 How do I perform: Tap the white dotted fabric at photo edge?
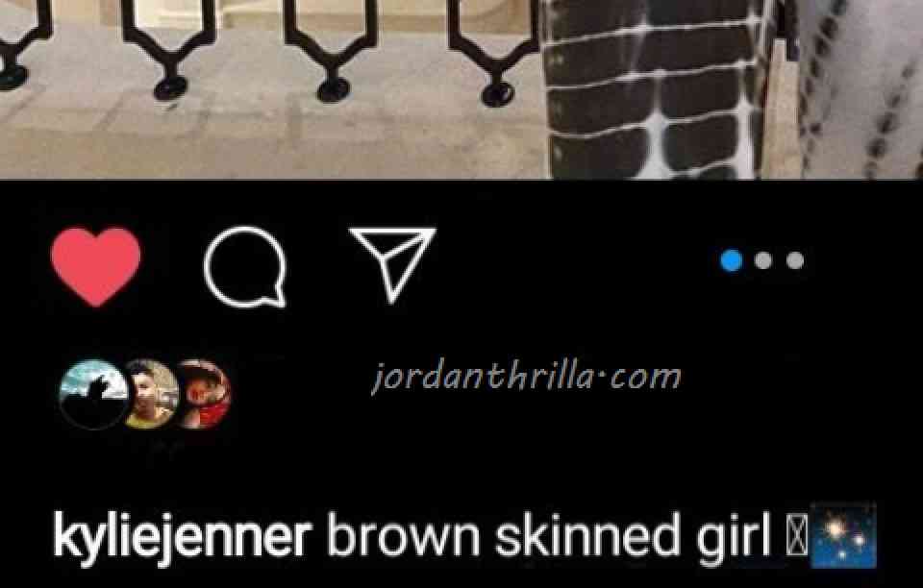point(860,88)
